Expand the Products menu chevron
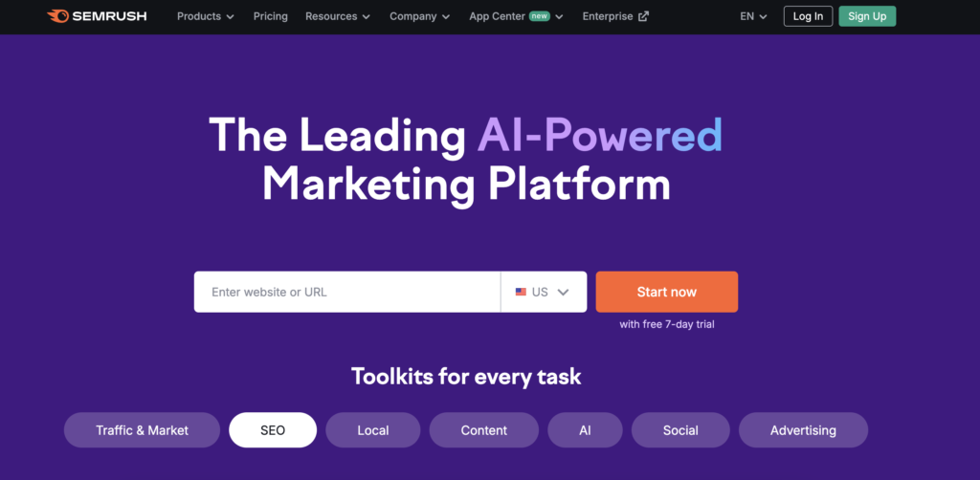The width and height of the screenshot is (980, 480). [230, 17]
